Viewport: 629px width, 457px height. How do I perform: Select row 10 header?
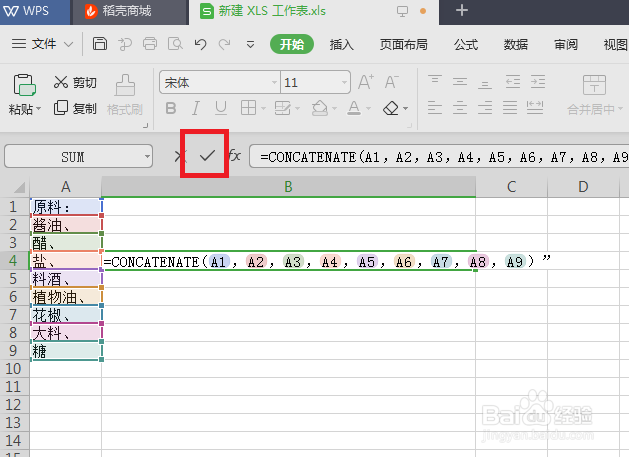tap(13, 368)
